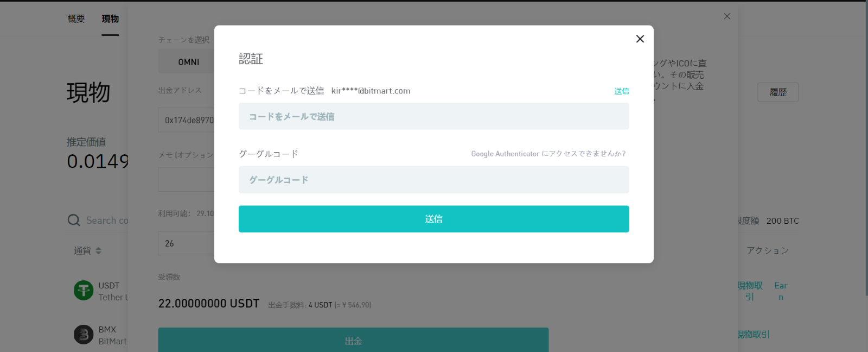Open Google Authenticator access help link
The height and width of the screenshot is (352, 868).
tap(548, 154)
